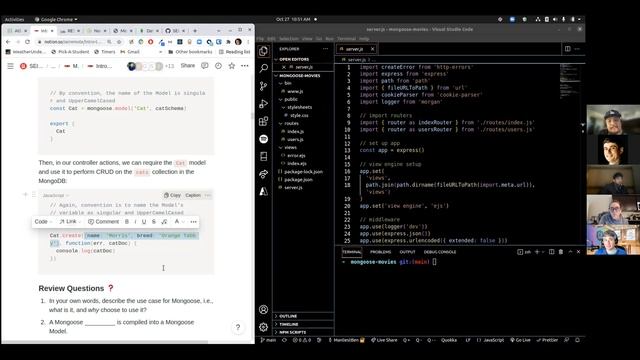Select the server.js editor tab

click(354, 49)
